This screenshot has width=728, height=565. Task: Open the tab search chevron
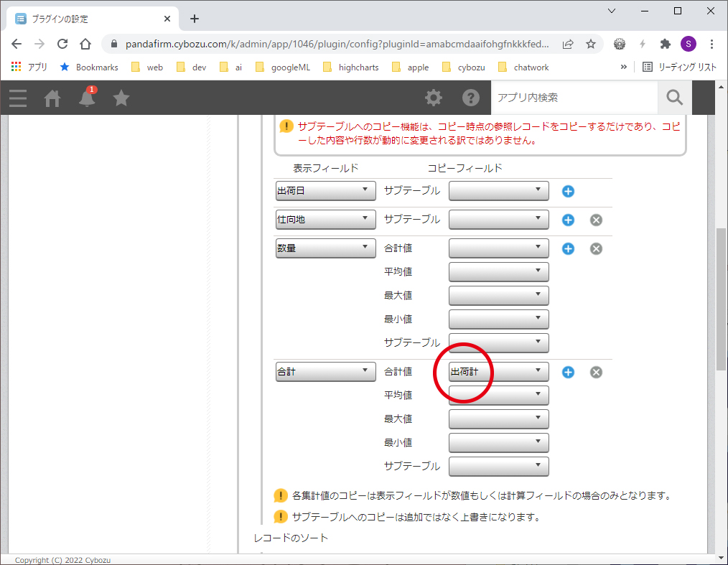pos(612,11)
